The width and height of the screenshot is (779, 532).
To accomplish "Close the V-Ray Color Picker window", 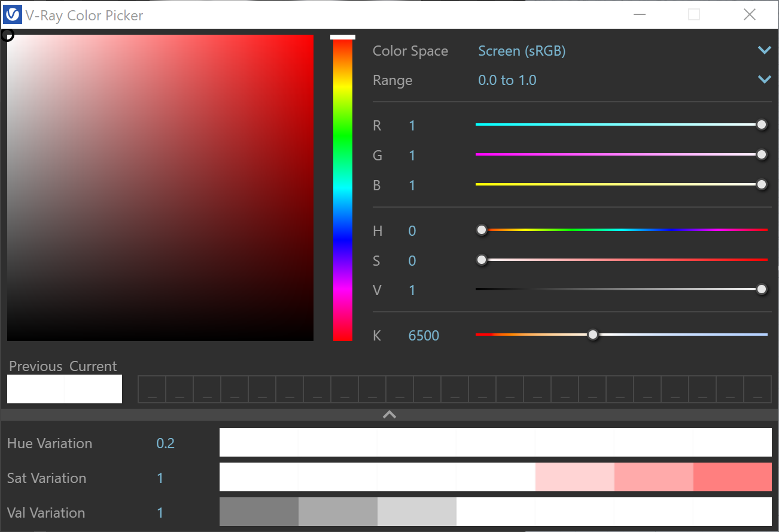I will 750,14.
